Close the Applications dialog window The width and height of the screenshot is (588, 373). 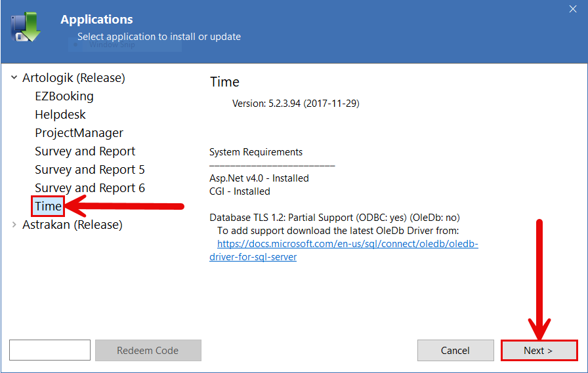(x=573, y=9)
